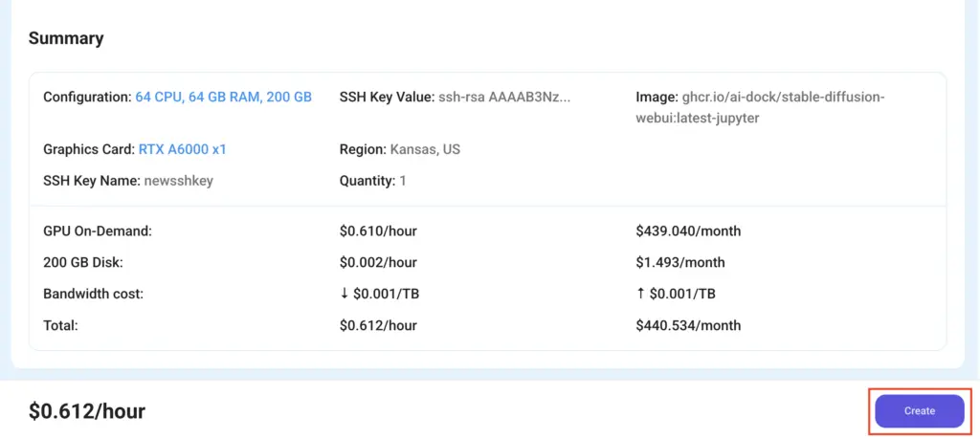Click the large $0.612/hour footer price
980x439 pixels.
pyautogui.click(x=87, y=411)
